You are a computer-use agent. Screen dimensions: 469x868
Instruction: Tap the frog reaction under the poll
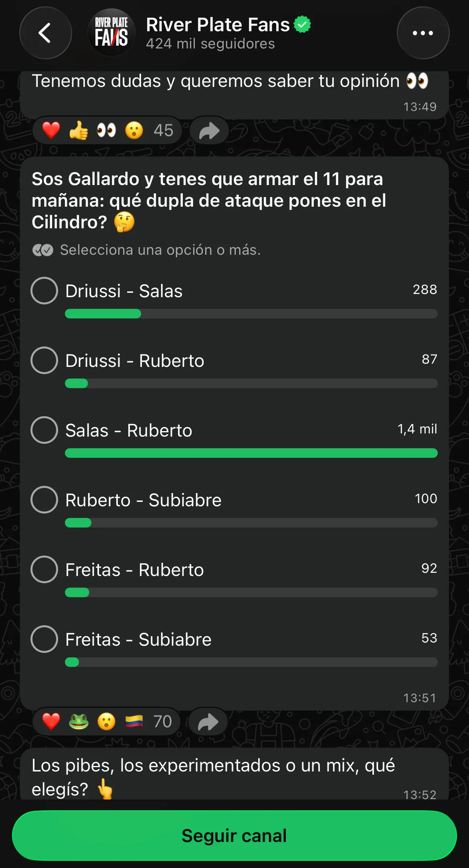[x=79, y=722]
